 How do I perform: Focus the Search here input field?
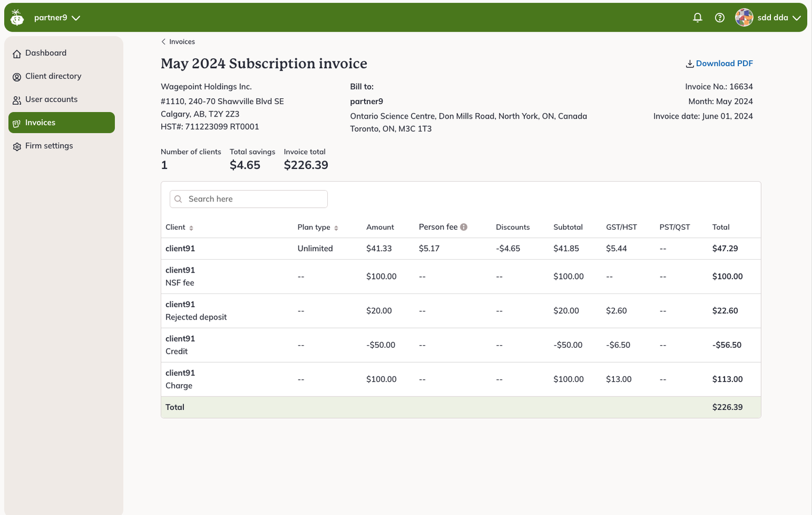click(x=248, y=199)
